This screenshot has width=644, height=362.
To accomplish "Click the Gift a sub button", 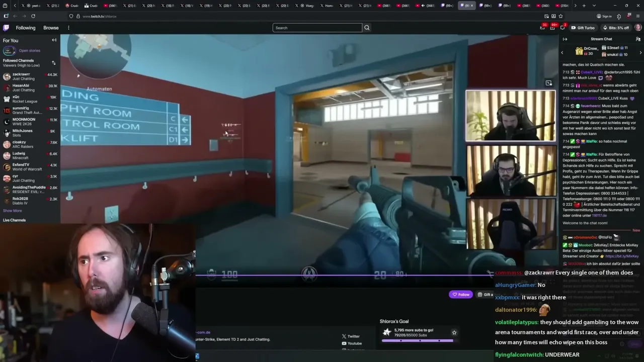I will (486, 295).
